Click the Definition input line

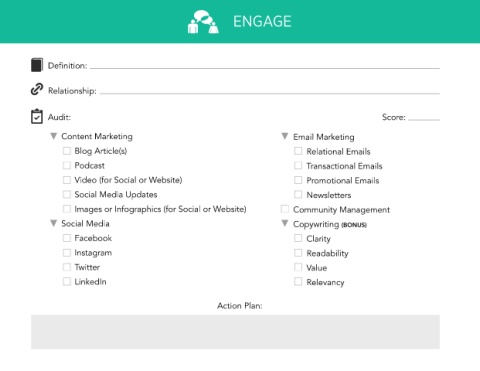265,66
